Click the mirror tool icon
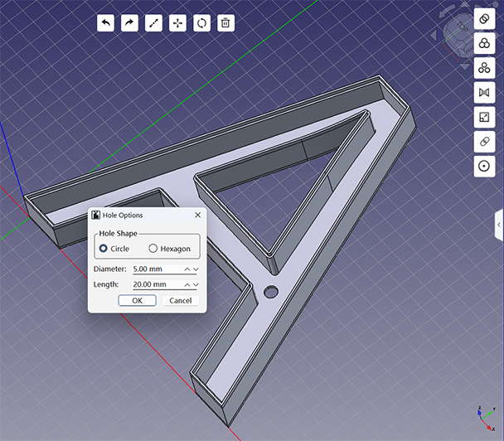504x441 pixels. (x=484, y=93)
